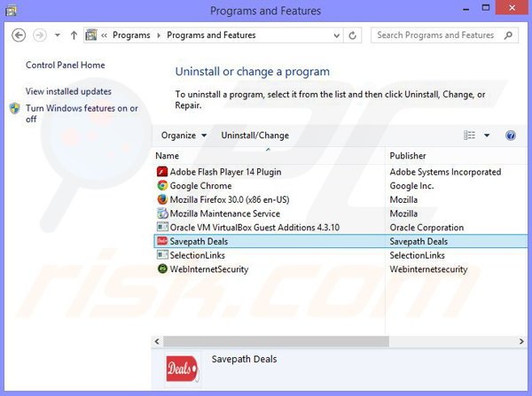Open the view options dropdown arrow
Image resolution: width=532 pixels, height=396 pixels.
[487, 136]
